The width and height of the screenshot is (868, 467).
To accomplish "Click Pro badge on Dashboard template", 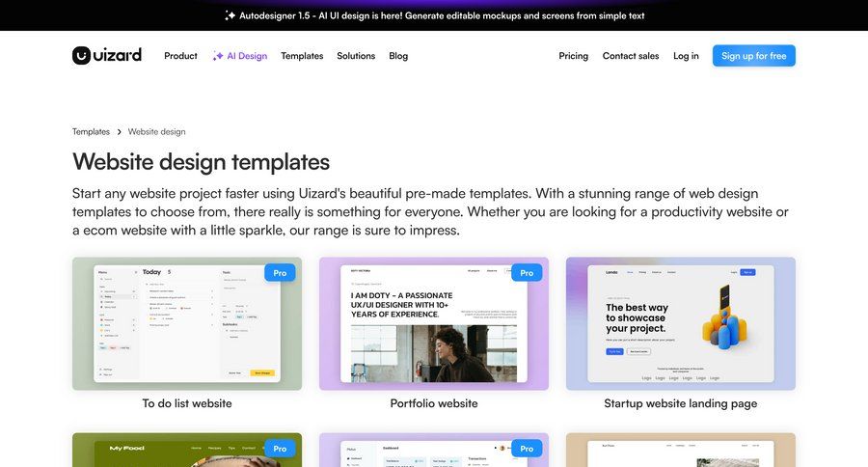I will click(527, 448).
